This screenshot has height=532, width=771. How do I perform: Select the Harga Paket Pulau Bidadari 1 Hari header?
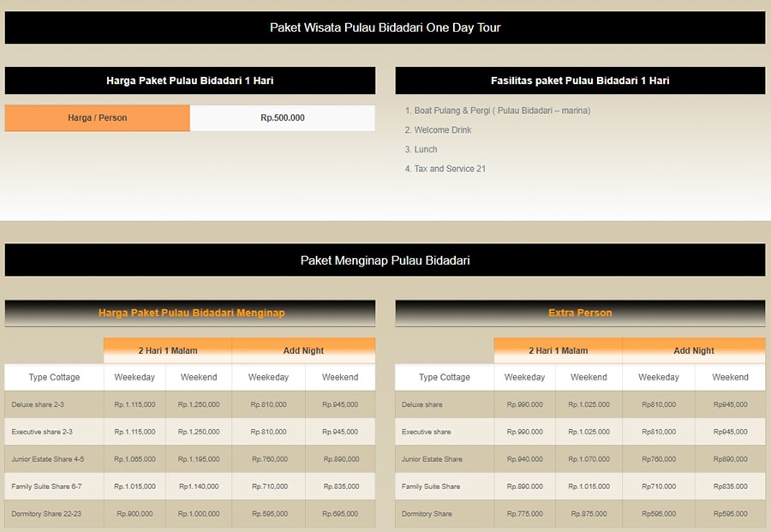click(x=189, y=81)
